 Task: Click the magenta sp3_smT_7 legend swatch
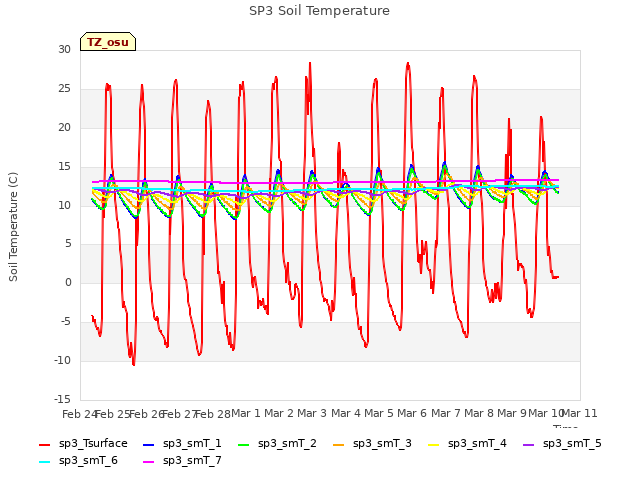149,462
